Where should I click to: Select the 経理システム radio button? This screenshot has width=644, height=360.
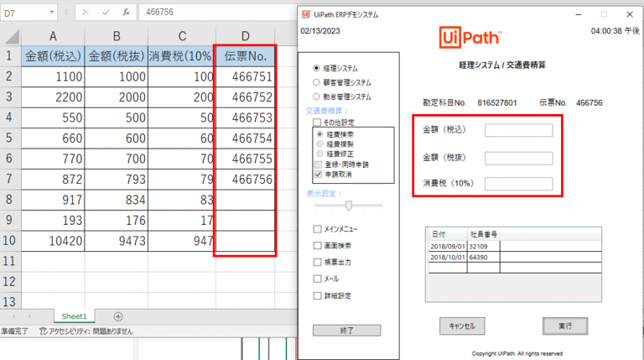[316, 68]
